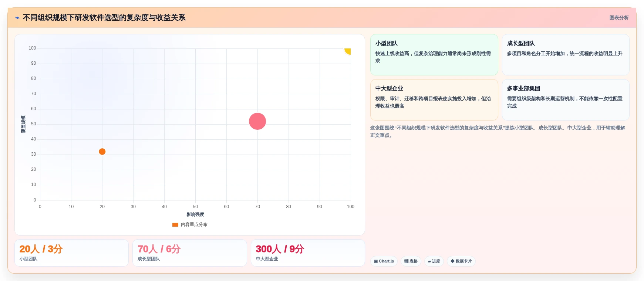Click the small orange bubble at x=20
644x281 pixels.
tap(102, 152)
